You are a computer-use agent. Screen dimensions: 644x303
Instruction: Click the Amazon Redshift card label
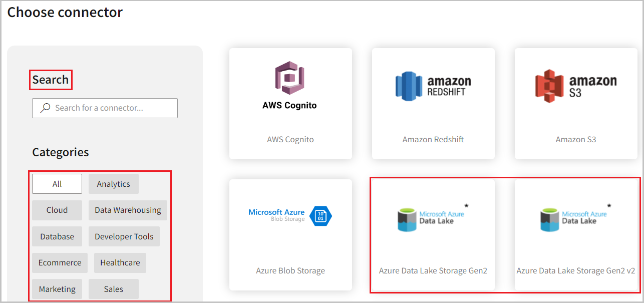[433, 139]
